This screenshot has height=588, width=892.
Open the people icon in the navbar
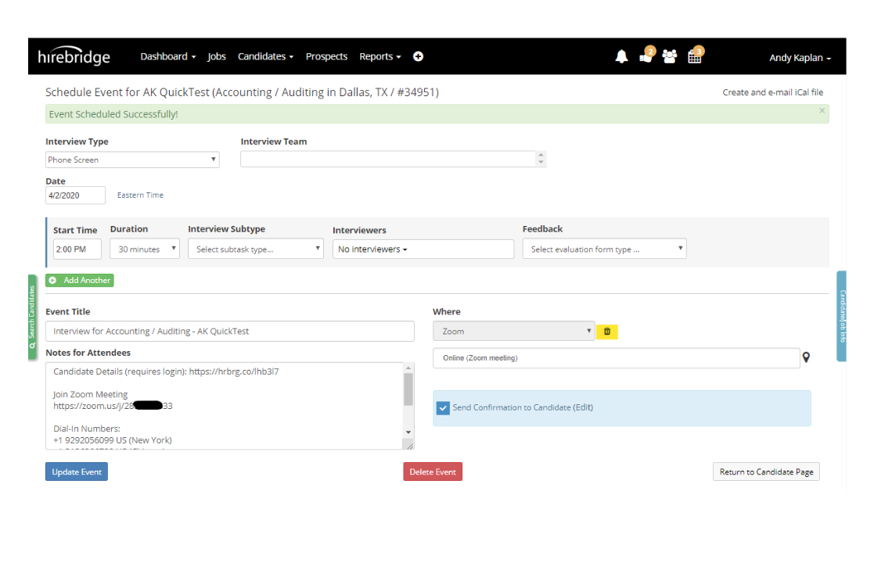tap(669, 56)
